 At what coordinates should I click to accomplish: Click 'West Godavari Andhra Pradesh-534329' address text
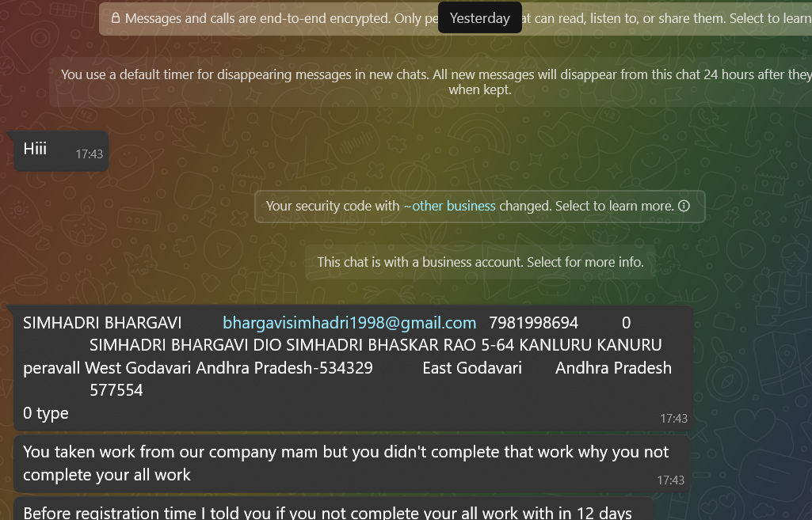(229, 368)
